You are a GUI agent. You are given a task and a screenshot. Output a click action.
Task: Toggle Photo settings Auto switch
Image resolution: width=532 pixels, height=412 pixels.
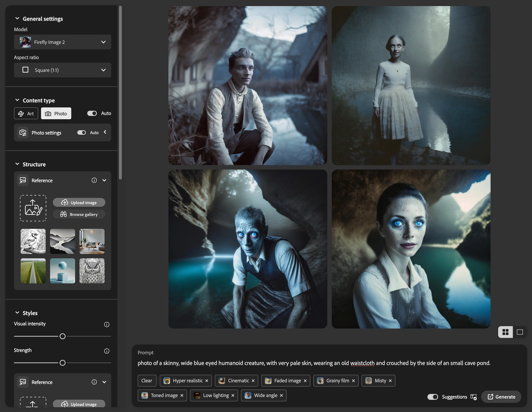(x=82, y=133)
